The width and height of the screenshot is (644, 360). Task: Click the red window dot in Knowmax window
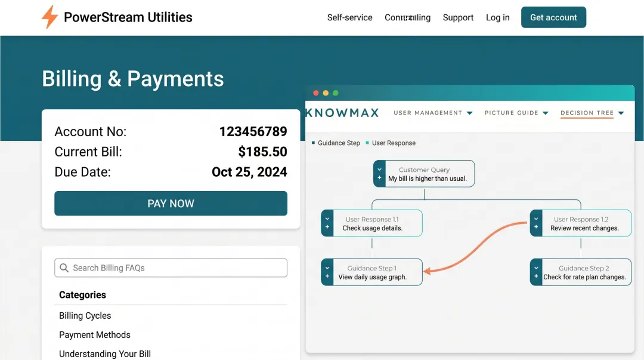[x=316, y=93]
